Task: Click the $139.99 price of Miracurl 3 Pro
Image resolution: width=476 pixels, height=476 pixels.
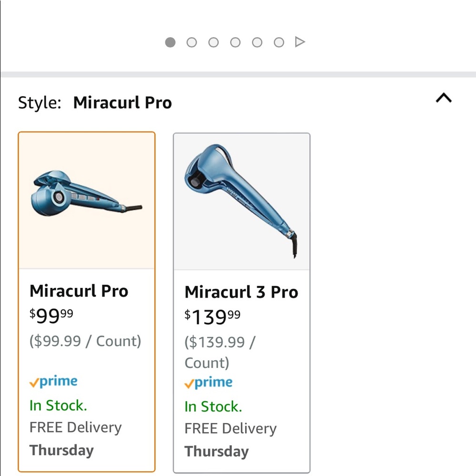Action: tap(211, 316)
